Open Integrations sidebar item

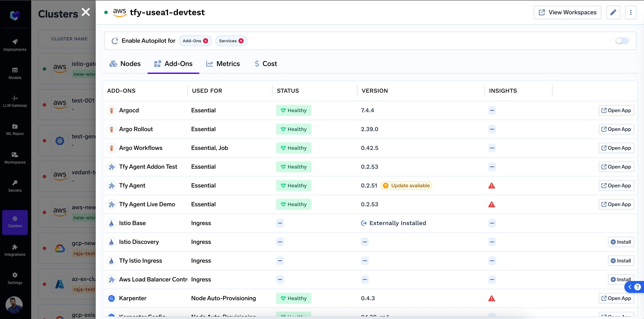(x=15, y=250)
